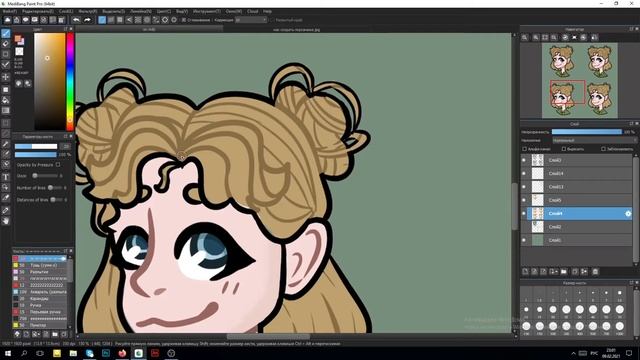Click the brush opacity slider bar

[36, 155]
